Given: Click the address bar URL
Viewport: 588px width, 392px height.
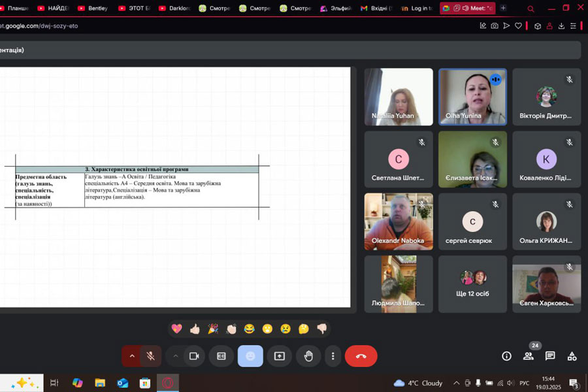Looking at the screenshot, I should [x=39, y=26].
